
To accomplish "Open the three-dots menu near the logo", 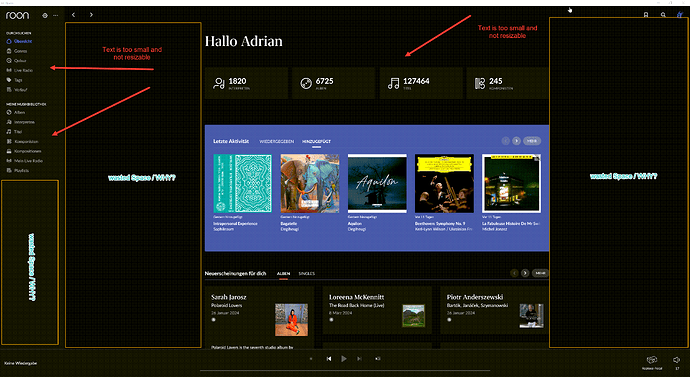I will coord(55,15).
